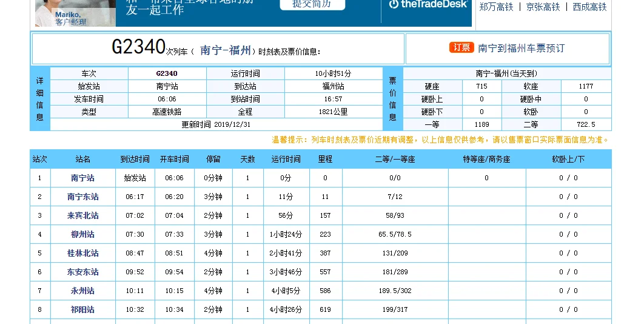Select the 更新时间 2019/12/31 text
This screenshot has height=324, width=644.
point(216,124)
